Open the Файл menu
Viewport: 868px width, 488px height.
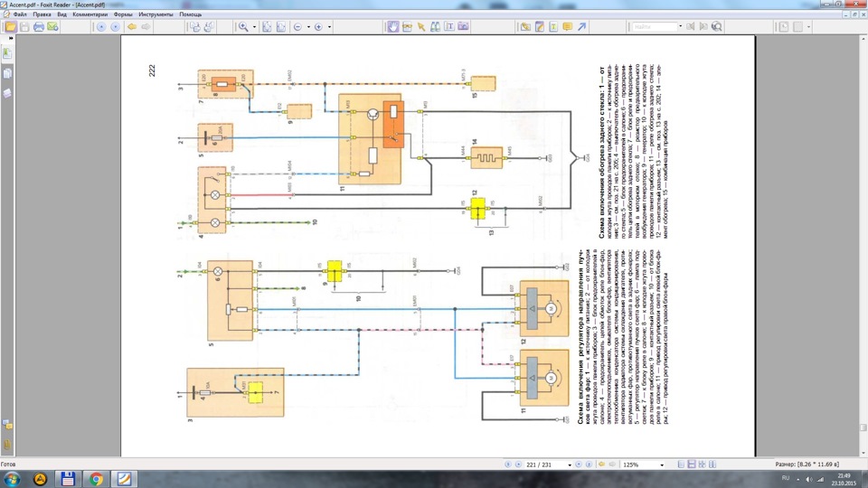click(19, 14)
